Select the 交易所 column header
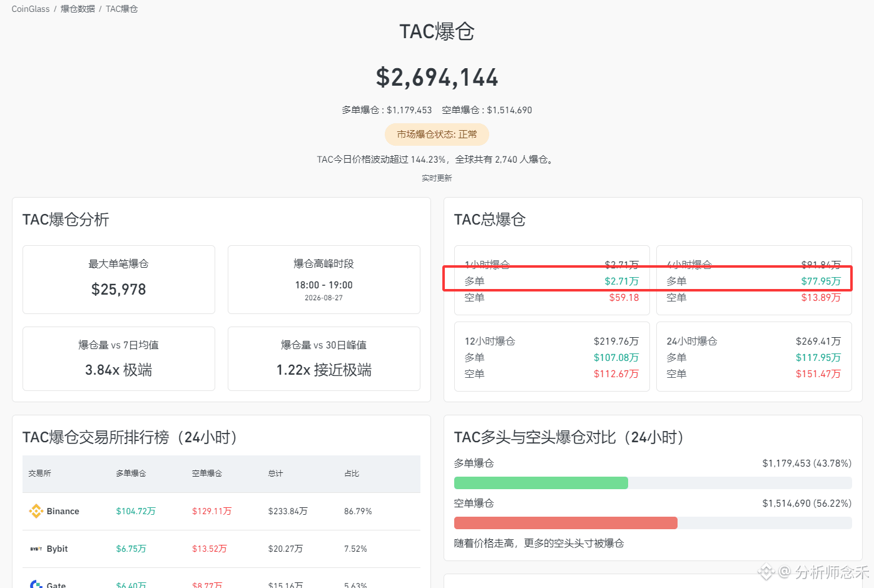874x588 pixels. pyautogui.click(x=39, y=474)
